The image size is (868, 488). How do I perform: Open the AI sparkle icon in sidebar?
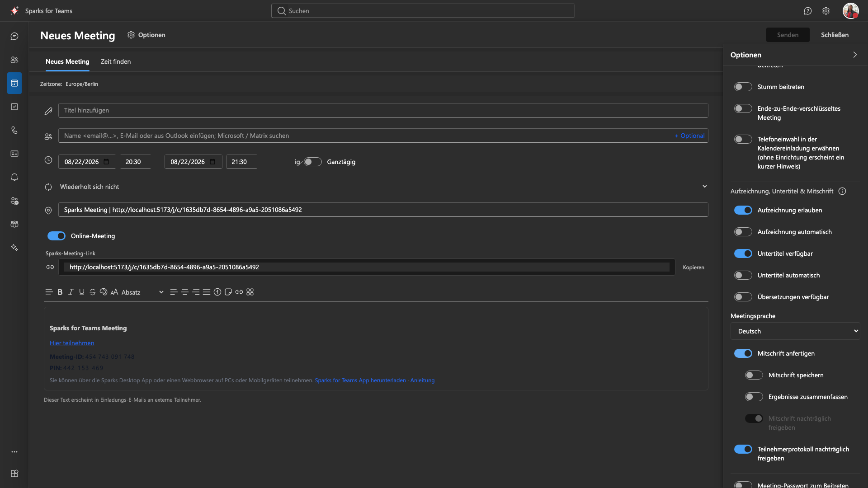pos(14,248)
